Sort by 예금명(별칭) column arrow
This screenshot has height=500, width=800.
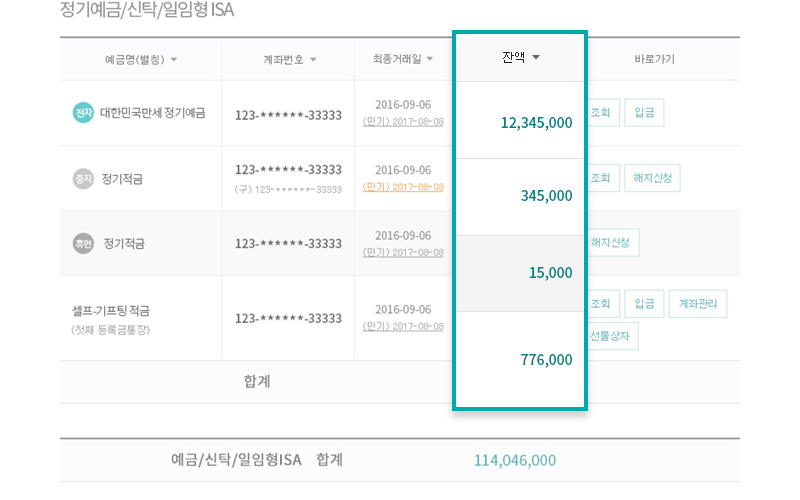pyautogui.click(x=174, y=60)
